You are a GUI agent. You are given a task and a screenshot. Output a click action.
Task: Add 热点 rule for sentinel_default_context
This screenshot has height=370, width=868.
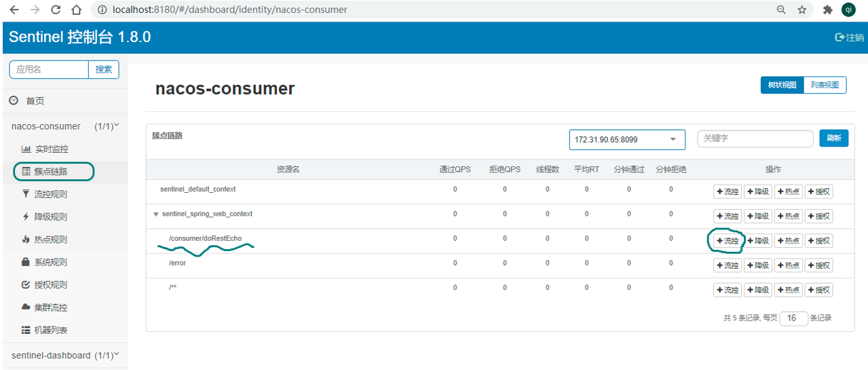[x=788, y=192]
